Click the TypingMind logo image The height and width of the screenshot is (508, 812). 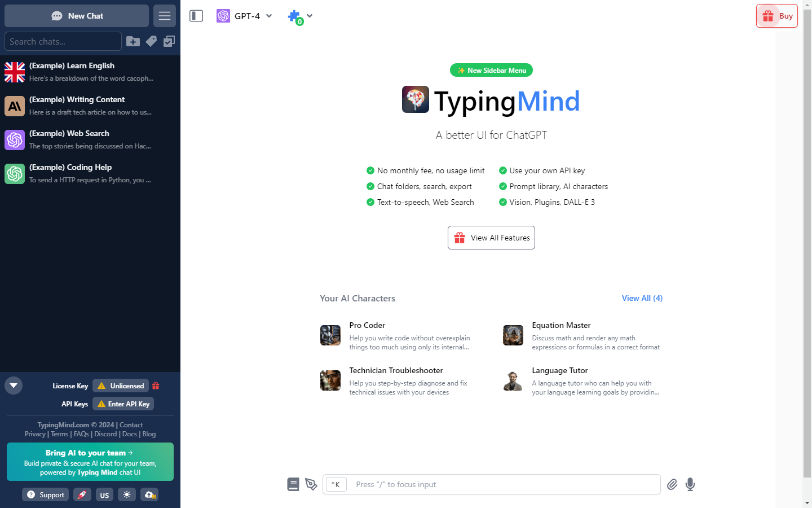coord(416,99)
